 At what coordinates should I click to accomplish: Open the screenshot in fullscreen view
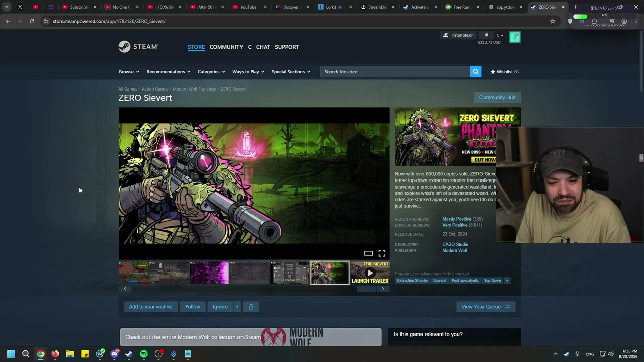tap(382, 253)
